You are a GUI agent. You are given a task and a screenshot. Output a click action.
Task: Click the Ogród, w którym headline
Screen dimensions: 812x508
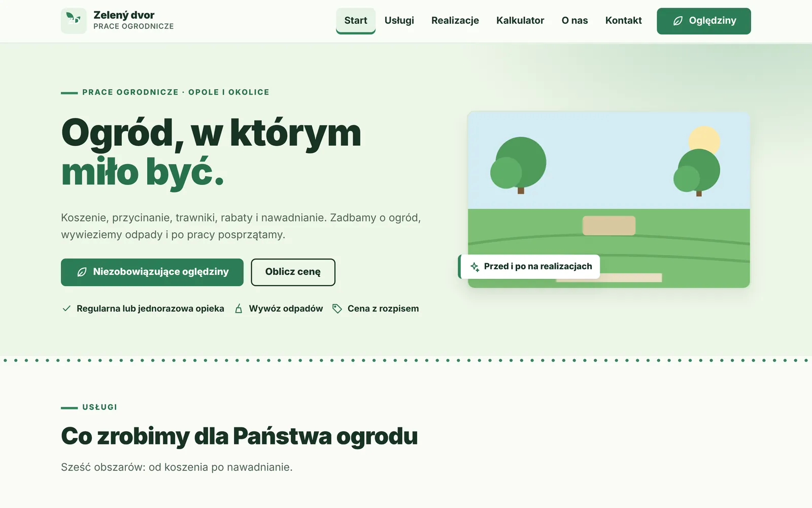(x=211, y=133)
